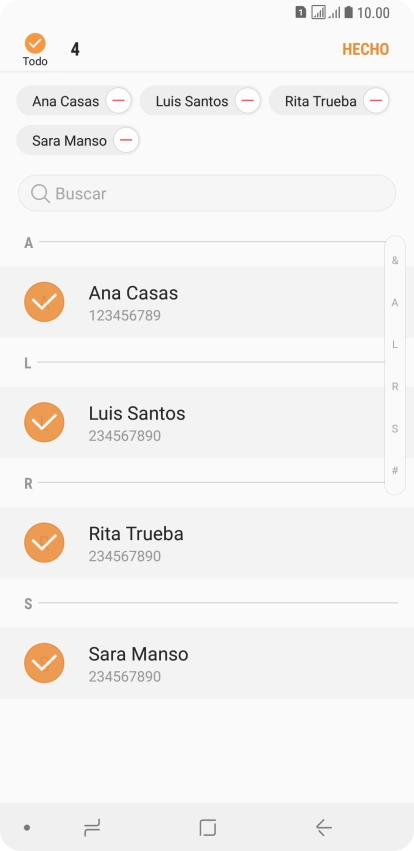Deselect Ana Casas contact checkbox
This screenshot has height=851, width=414.
44,302
